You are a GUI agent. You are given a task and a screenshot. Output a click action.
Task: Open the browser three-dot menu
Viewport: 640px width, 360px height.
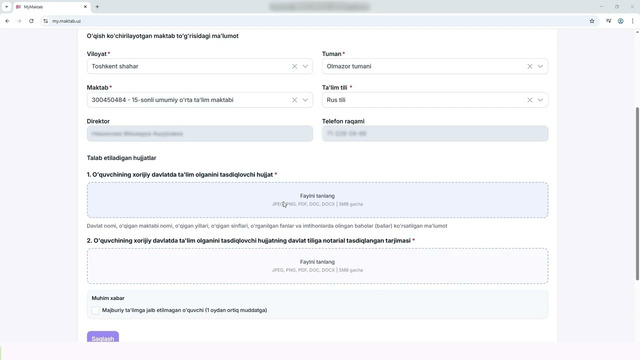click(x=632, y=21)
